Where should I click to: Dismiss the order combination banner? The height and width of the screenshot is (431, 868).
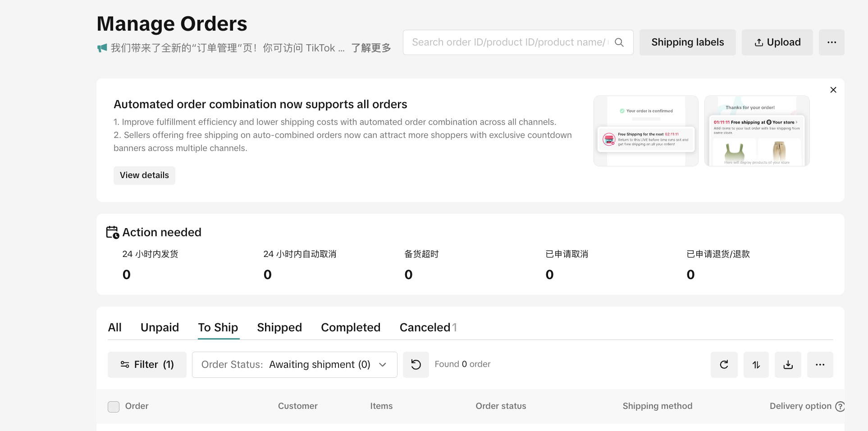point(833,90)
